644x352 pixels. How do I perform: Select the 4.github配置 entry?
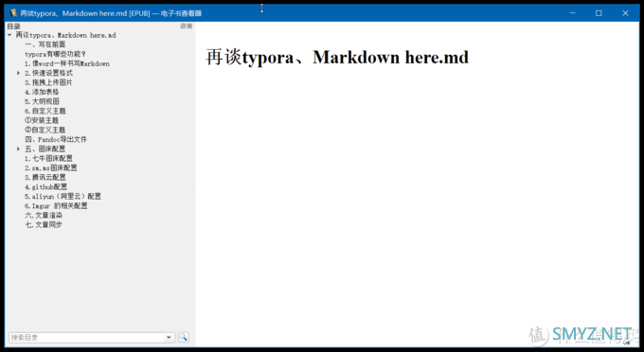pyautogui.click(x=45, y=186)
